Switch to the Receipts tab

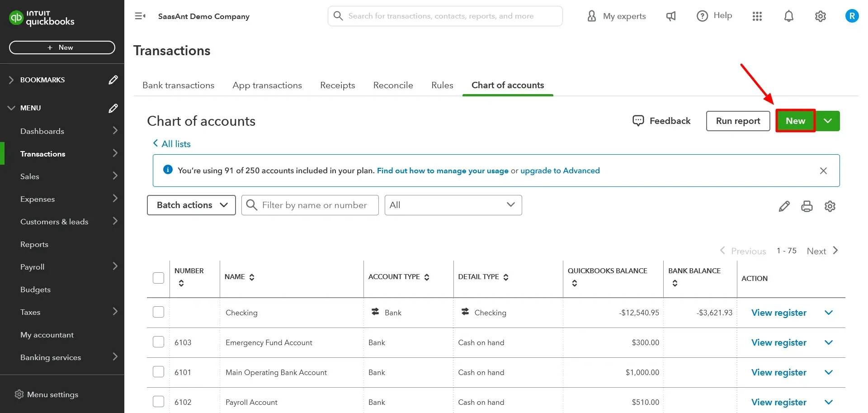(337, 85)
